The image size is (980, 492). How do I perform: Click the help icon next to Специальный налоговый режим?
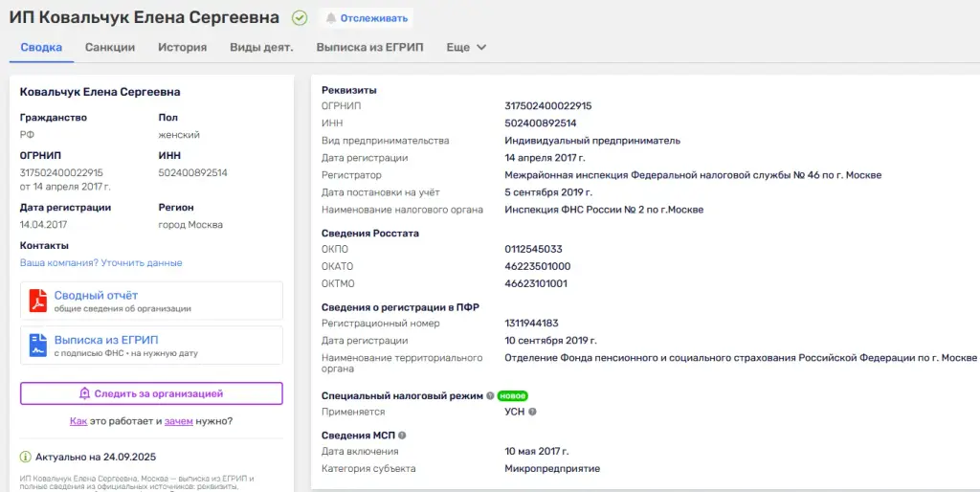(x=490, y=395)
